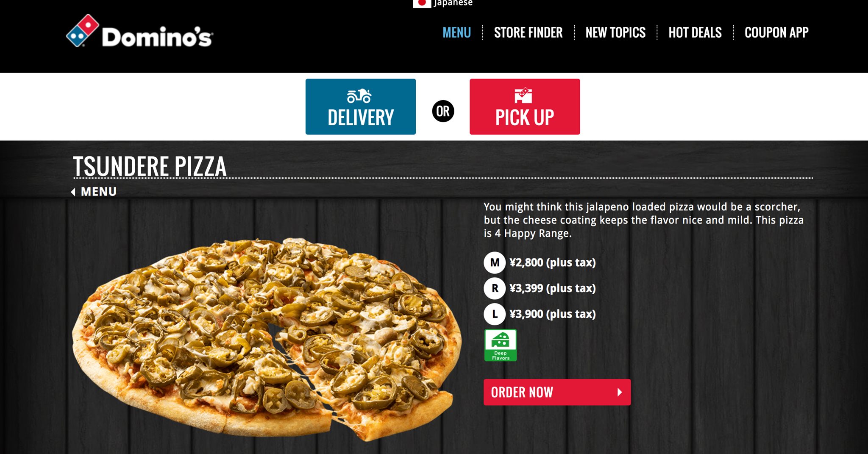Screen dimensions: 868x454
Task: Click the ORDER NOW button
Action: tap(557, 392)
